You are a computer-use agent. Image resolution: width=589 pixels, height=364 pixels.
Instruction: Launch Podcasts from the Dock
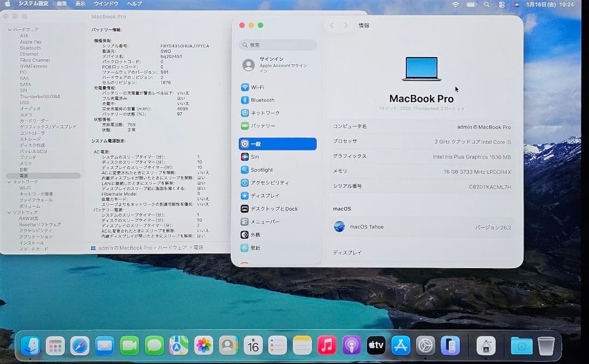(x=351, y=345)
